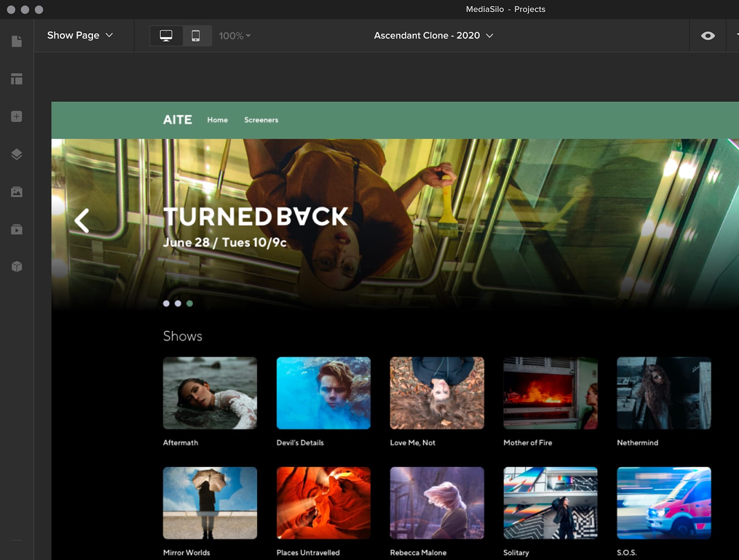Click the Devil's Details title text
Viewport: 739px width, 560px height.
[300, 443]
